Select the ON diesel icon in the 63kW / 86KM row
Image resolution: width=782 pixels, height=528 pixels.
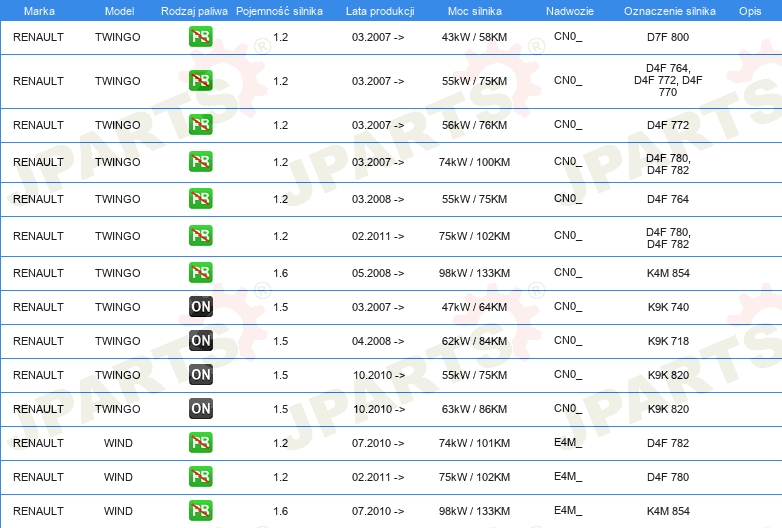(x=200, y=408)
